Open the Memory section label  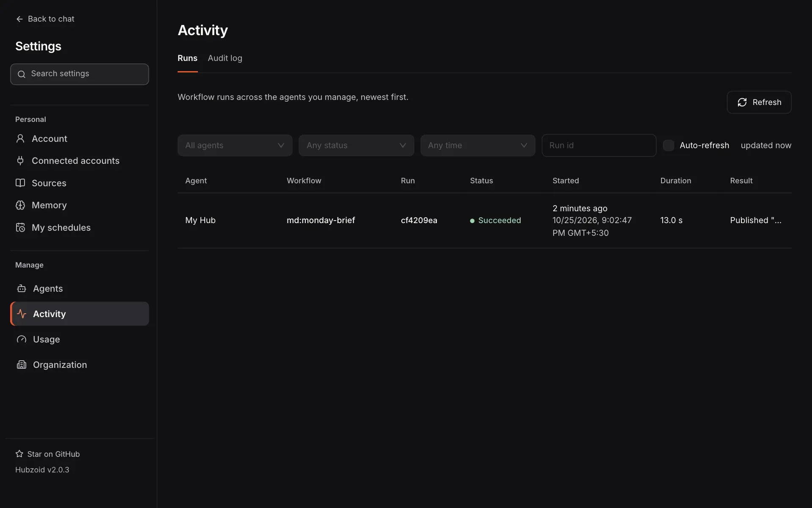tap(49, 205)
